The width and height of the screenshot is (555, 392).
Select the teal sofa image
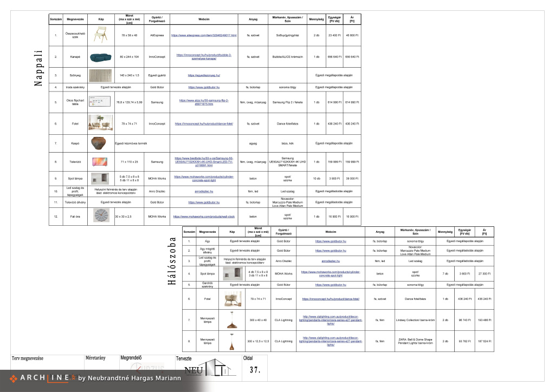tap(101, 57)
